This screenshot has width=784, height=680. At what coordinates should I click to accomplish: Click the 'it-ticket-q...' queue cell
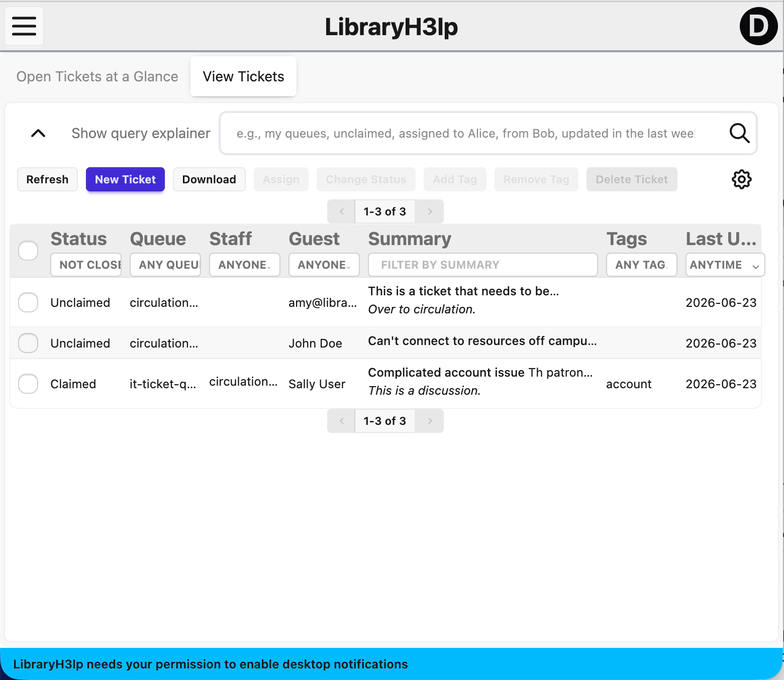163,384
